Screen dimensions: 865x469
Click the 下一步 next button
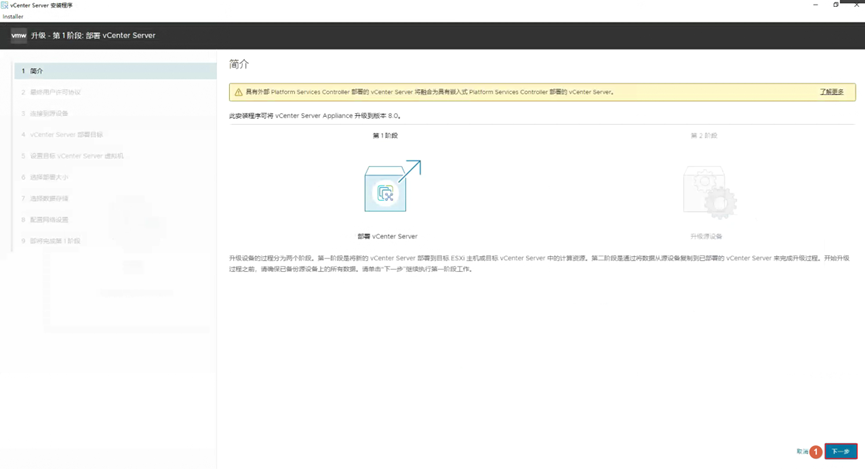coord(841,451)
